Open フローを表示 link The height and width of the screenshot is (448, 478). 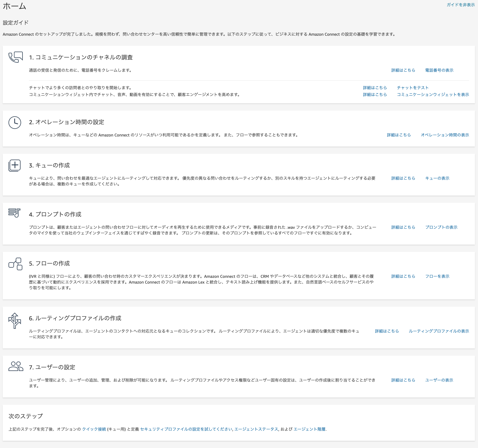pos(437,276)
